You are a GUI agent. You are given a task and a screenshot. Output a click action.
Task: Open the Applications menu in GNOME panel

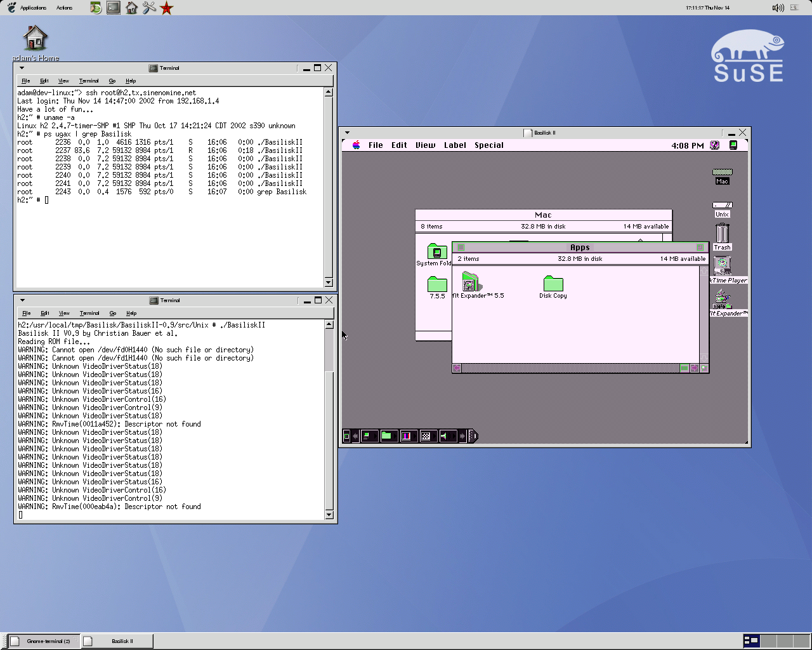pyautogui.click(x=33, y=8)
